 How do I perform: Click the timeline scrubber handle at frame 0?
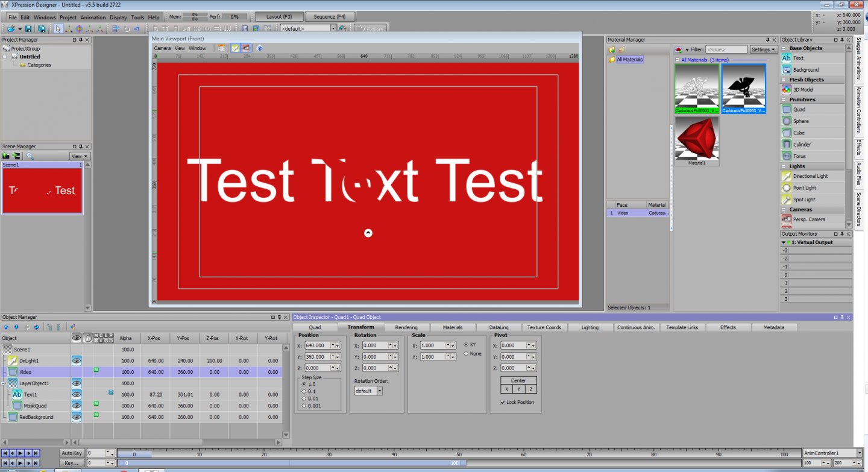(x=134, y=453)
